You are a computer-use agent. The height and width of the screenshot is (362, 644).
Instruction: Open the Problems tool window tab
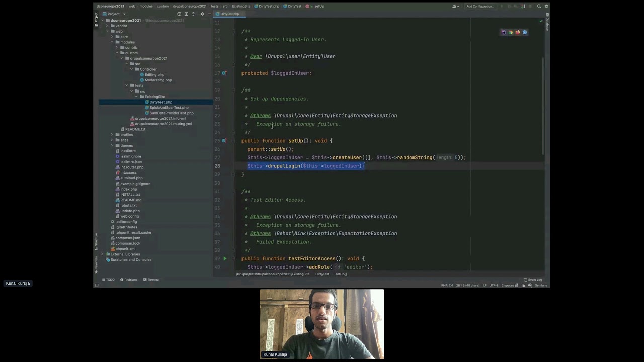pos(129,280)
